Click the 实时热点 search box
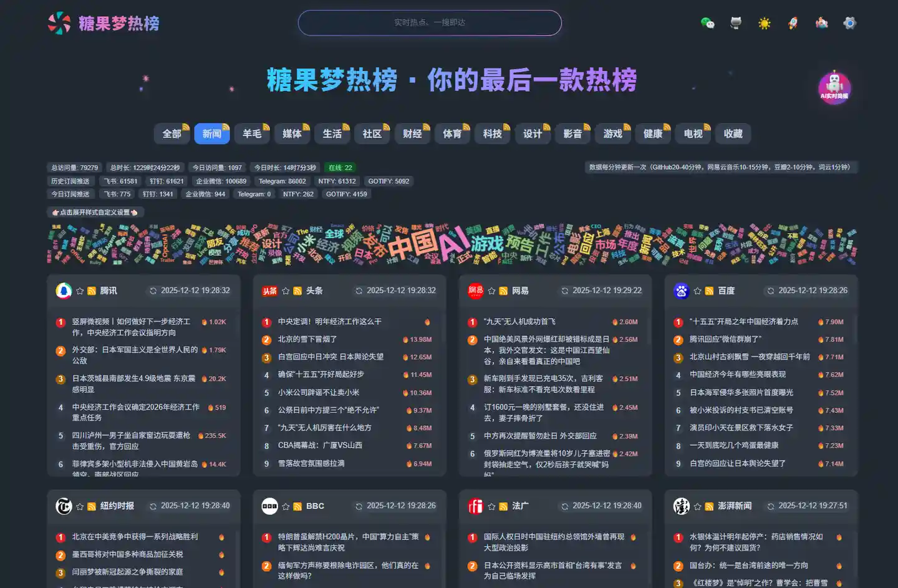The image size is (898, 588). point(430,23)
